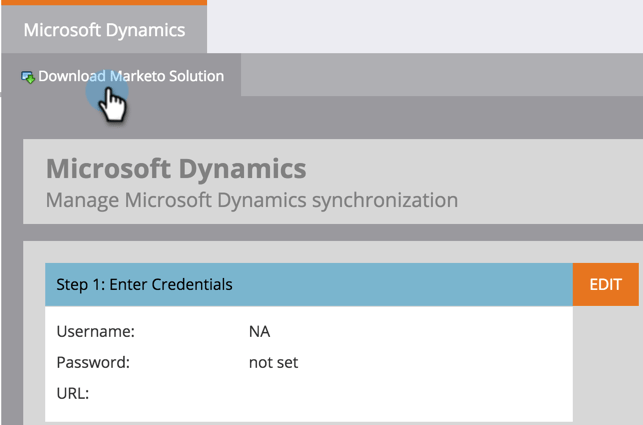
Task: Select the 'not set' password value
Action: click(x=273, y=362)
